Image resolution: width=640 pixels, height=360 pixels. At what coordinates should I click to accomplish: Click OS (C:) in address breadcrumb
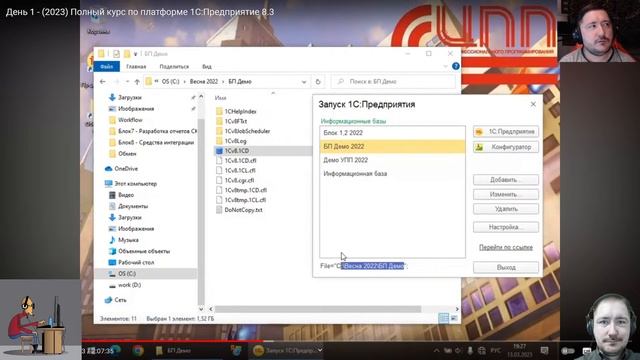[170, 82]
